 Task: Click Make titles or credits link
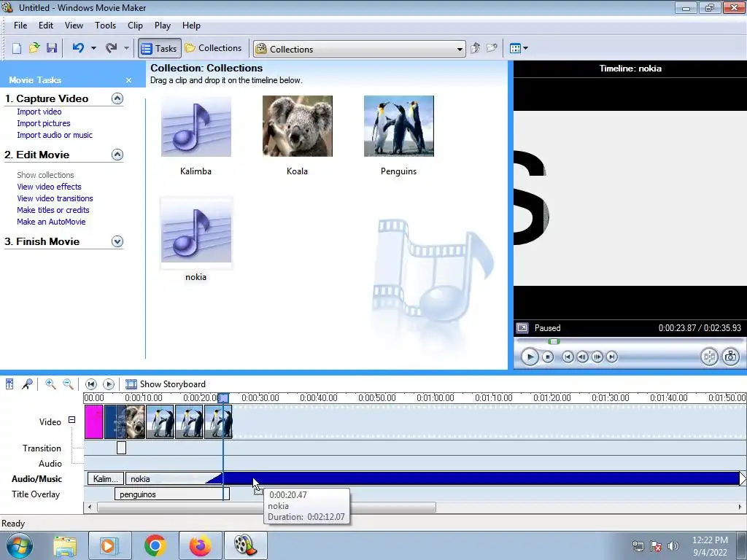[53, 210]
